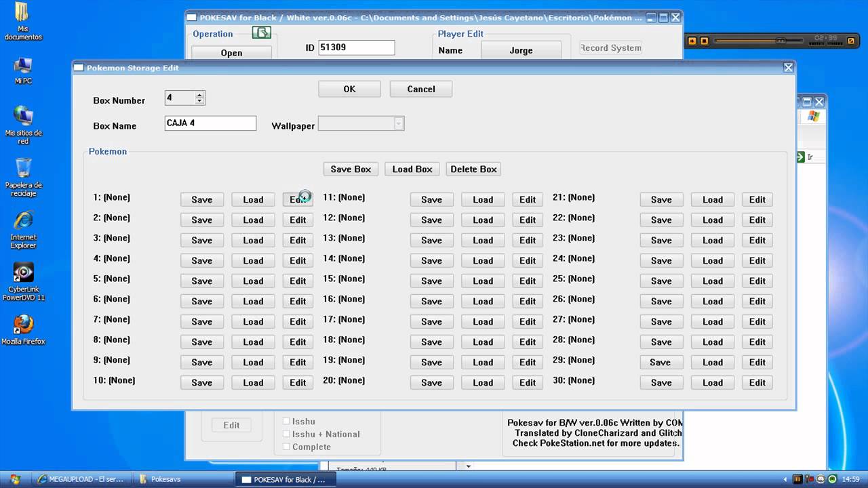Viewport: 868px width, 488px height.
Task: Click slot label 23: (None)
Action: 574,238
